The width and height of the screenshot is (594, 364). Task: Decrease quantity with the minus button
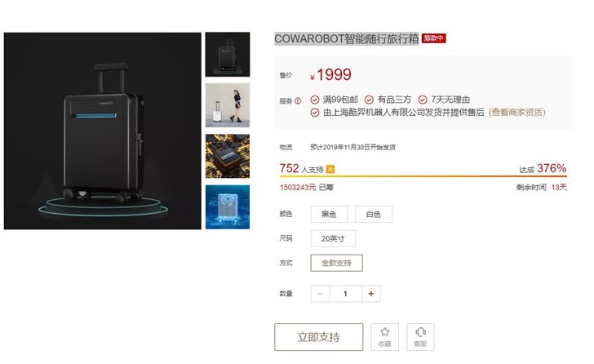click(x=320, y=294)
